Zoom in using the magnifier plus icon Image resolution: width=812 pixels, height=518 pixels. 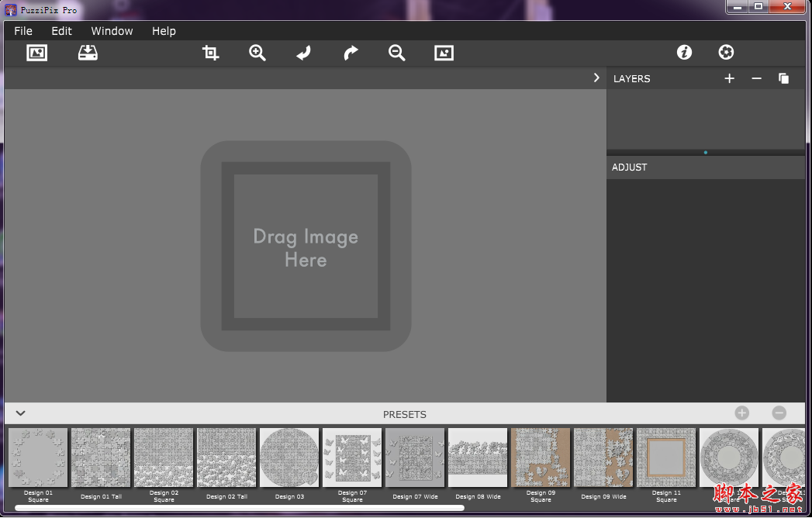(257, 53)
